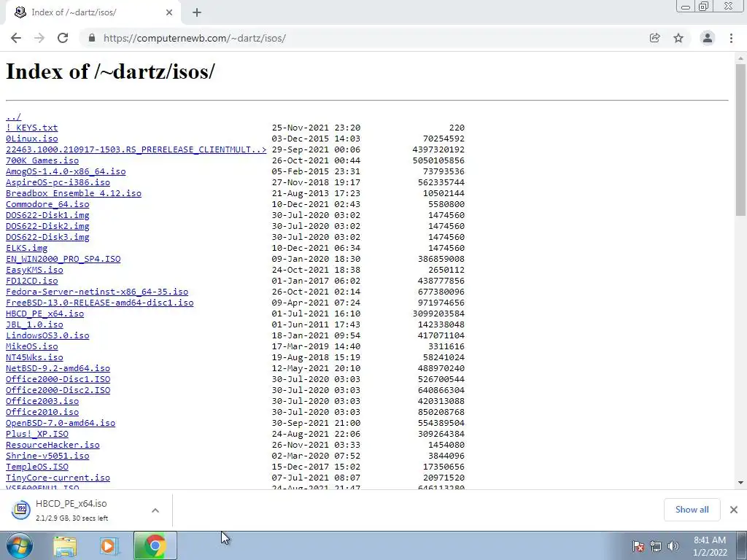Download 0Linux.iso
Image resolution: width=747 pixels, height=560 pixels.
32,139
